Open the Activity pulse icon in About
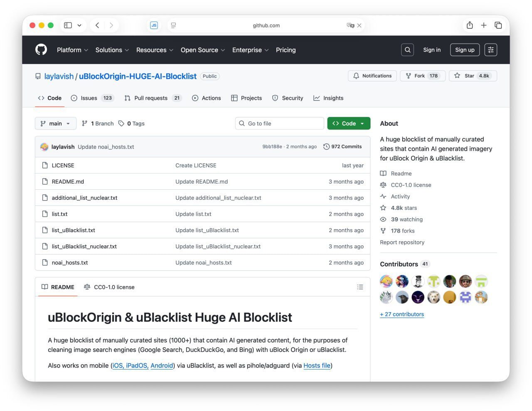The height and width of the screenshot is (411, 532). (x=383, y=196)
